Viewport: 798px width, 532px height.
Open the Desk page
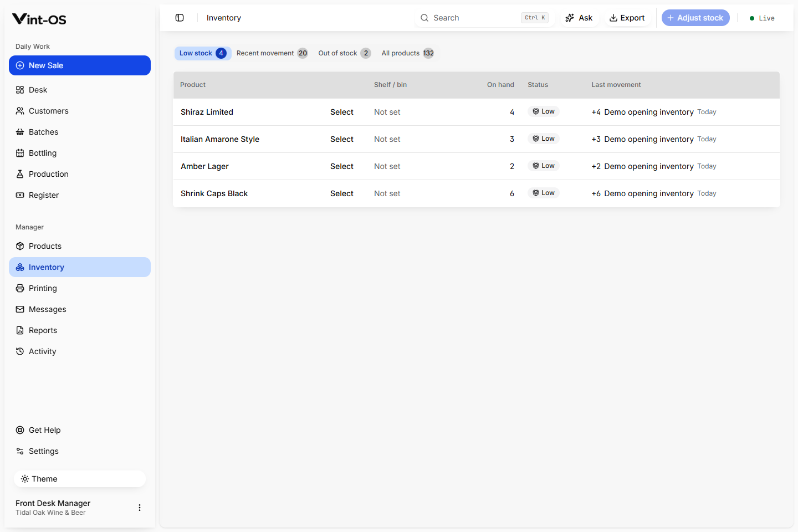point(80,90)
